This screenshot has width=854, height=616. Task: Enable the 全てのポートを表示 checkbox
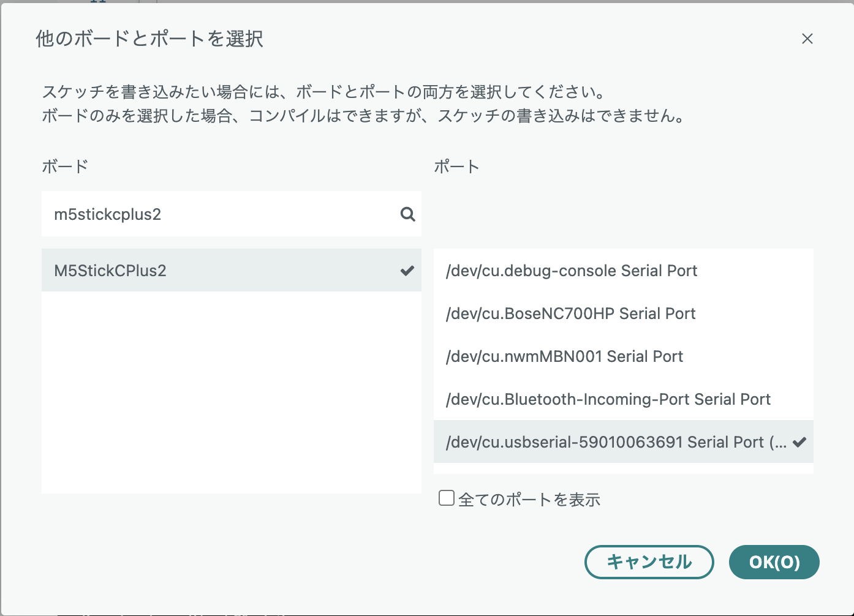coord(447,498)
